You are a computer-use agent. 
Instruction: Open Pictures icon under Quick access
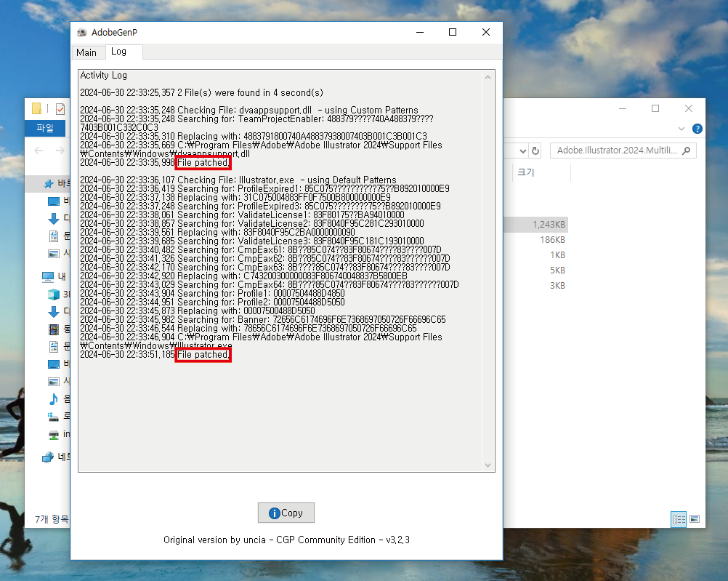[x=54, y=253]
